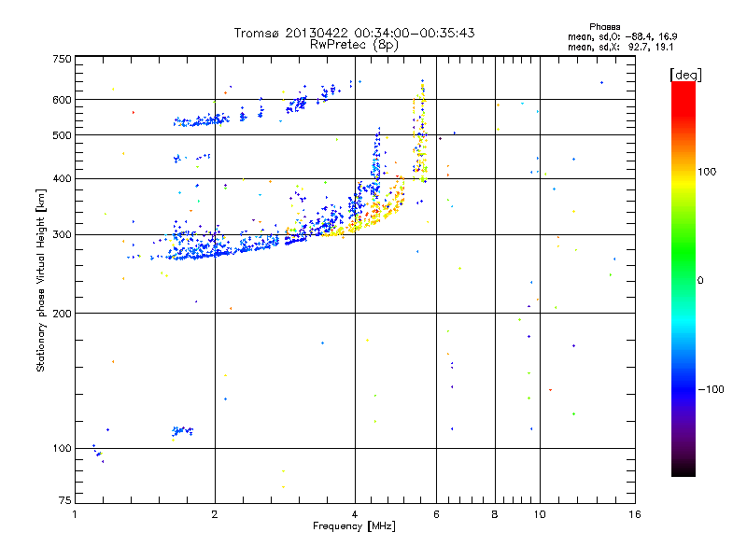Click the x-axis tick label '10' under the plot

(540, 514)
